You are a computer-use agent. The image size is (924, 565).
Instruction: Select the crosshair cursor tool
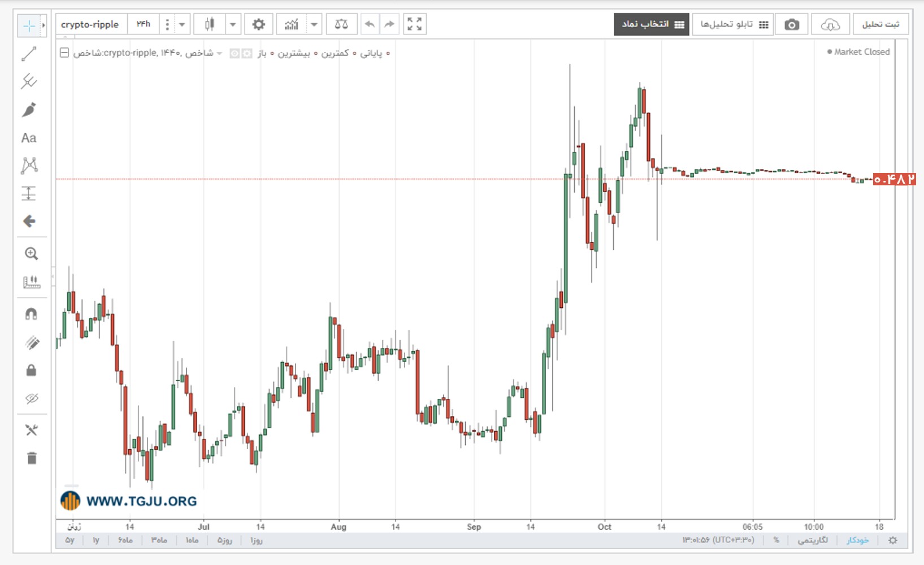(x=29, y=26)
